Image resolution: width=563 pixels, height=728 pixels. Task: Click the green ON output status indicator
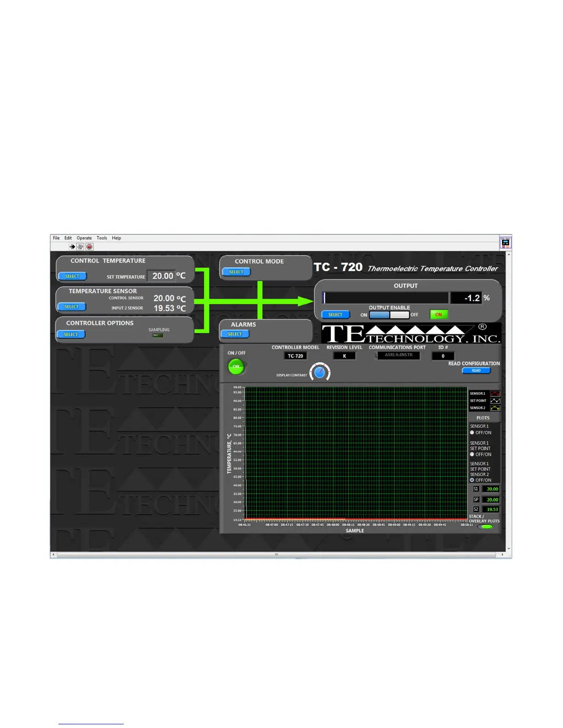tap(438, 315)
